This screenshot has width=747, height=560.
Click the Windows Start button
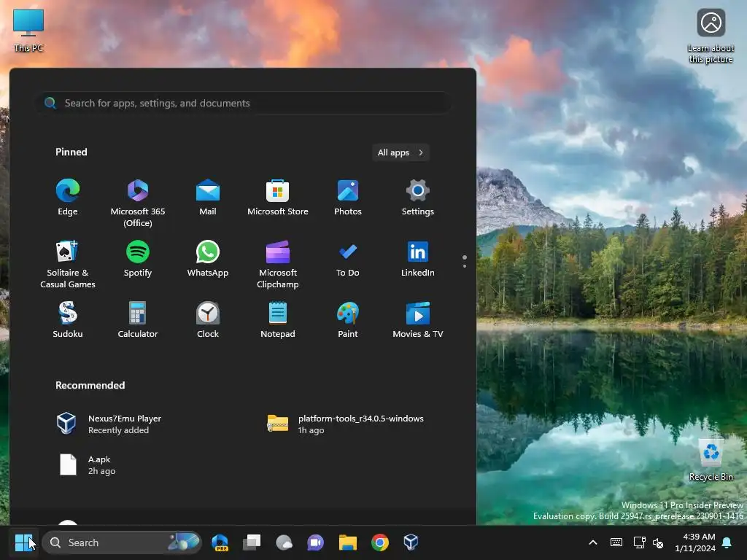[x=24, y=542]
